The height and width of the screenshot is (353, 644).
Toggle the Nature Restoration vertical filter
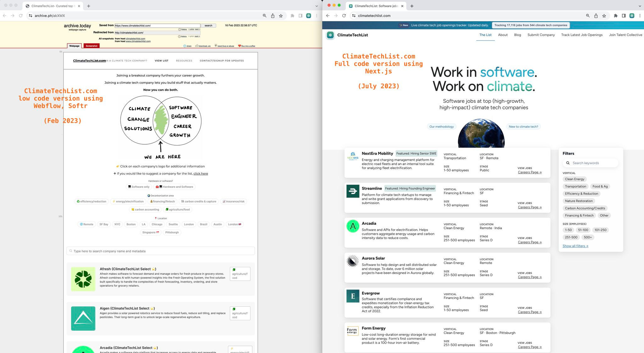click(579, 201)
